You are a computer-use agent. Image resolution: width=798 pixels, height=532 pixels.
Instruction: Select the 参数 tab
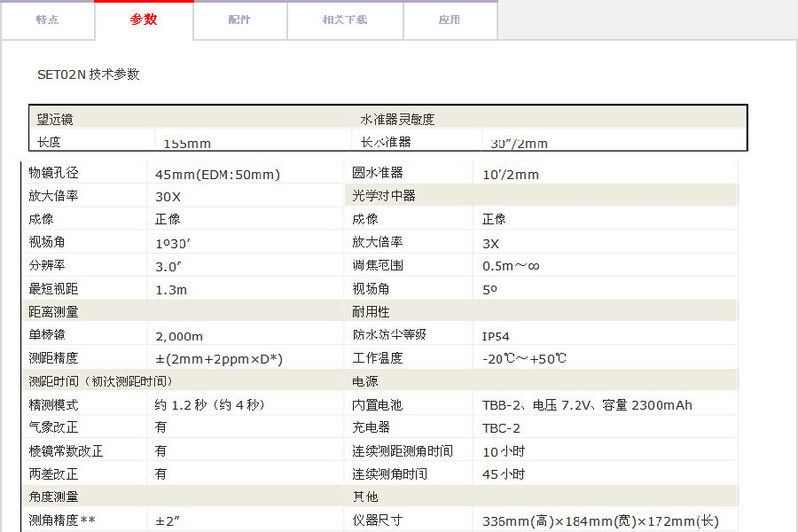(x=144, y=20)
